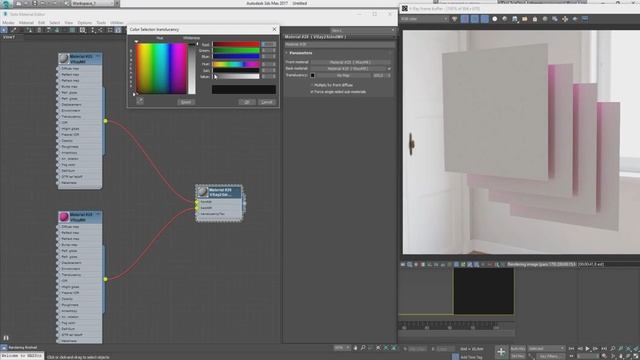Click the Whiteness vertical slider
Screen dimensions: 640x360
[191, 69]
